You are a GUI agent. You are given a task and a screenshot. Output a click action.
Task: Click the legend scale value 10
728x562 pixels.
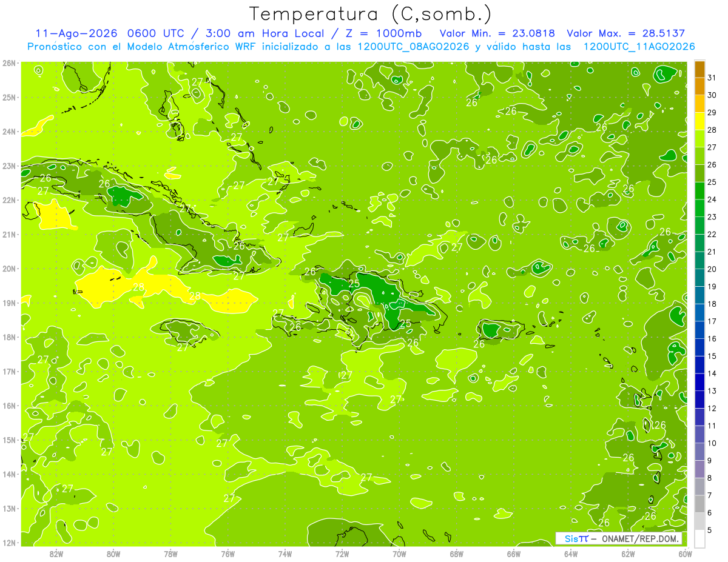click(x=712, y=443)
